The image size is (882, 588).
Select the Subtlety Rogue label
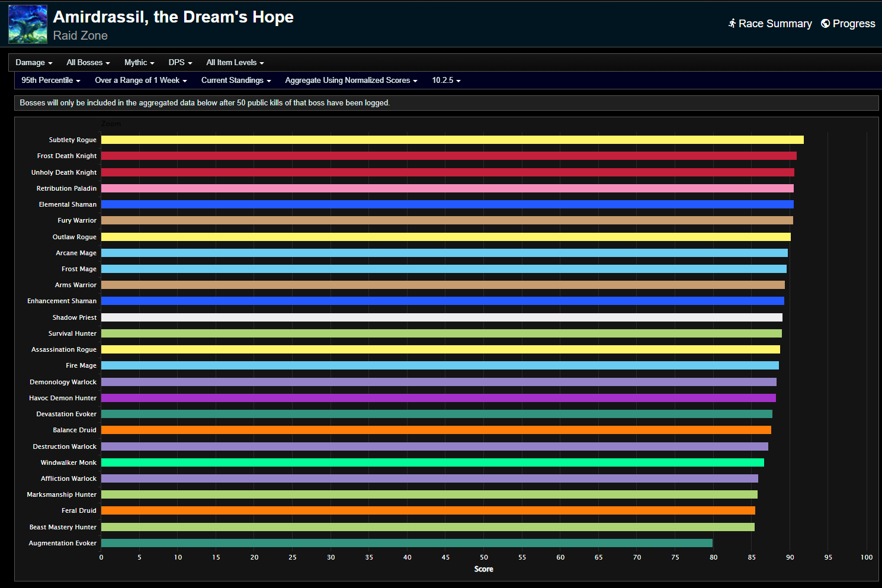click(x=72, y=140)
